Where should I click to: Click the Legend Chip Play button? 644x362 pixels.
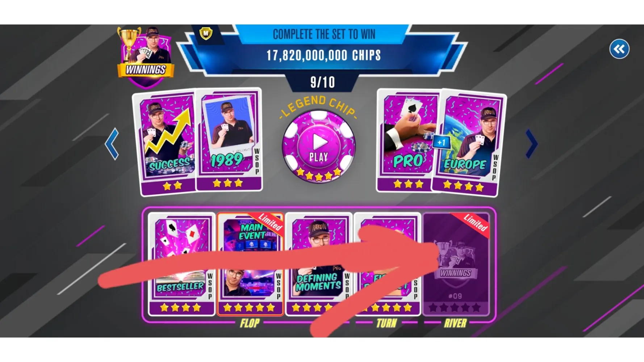319,146
